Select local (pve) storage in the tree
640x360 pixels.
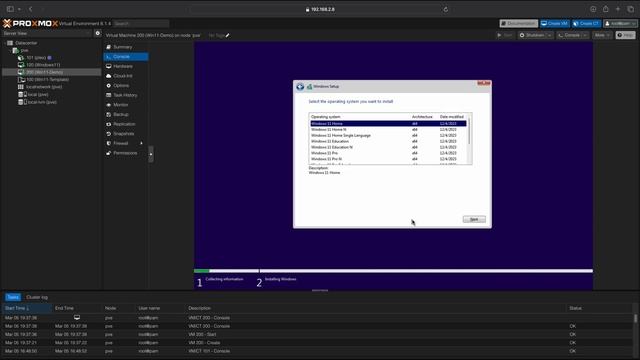tap(38, 94)
